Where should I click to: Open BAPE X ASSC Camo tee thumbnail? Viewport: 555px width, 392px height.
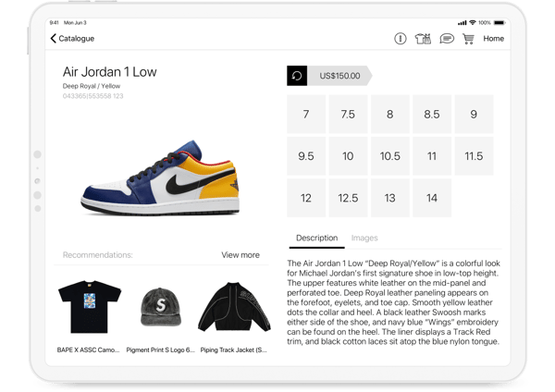(90, 307)
